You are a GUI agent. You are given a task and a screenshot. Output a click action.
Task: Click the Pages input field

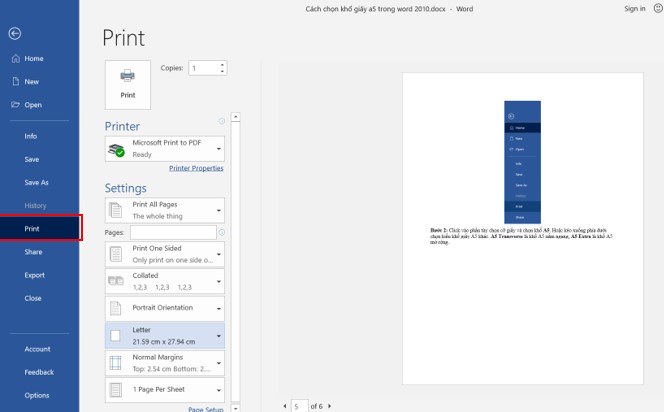(172, 232)
